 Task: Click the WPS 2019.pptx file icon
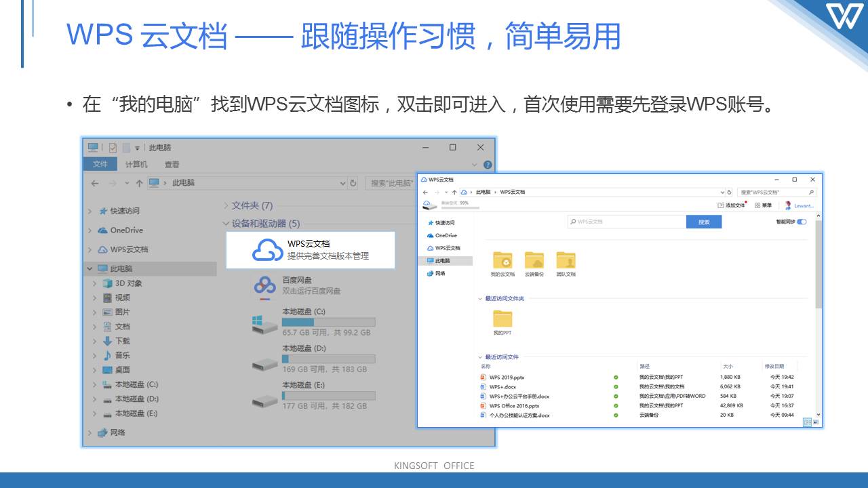483,377
